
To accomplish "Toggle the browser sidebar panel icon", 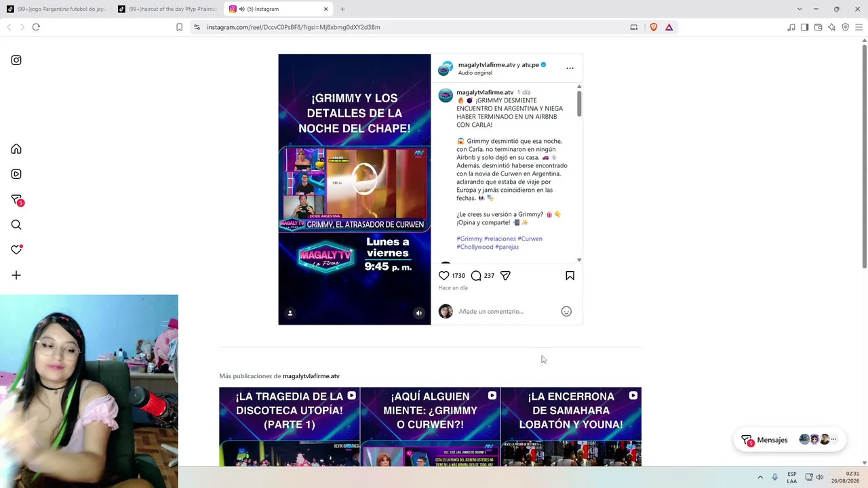I will [x=804, y=27].
